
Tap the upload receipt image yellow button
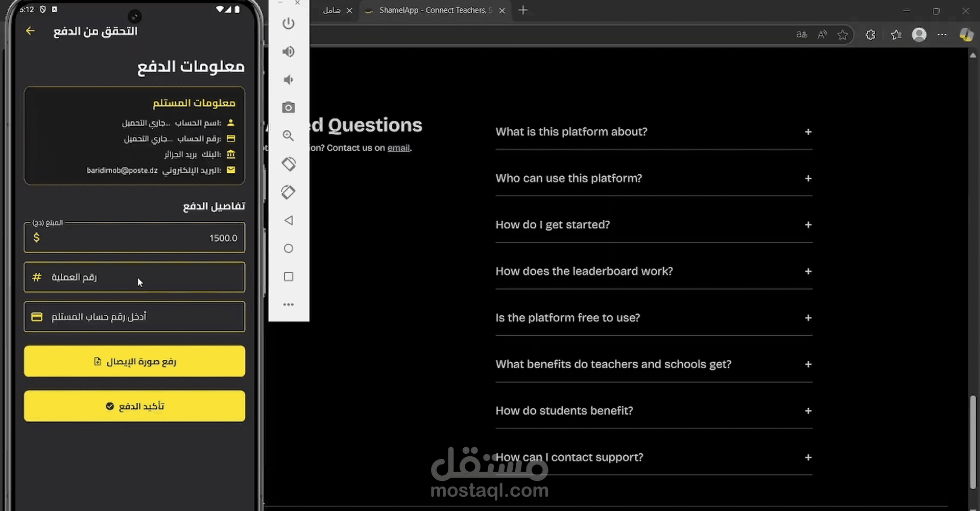[134, 361]
